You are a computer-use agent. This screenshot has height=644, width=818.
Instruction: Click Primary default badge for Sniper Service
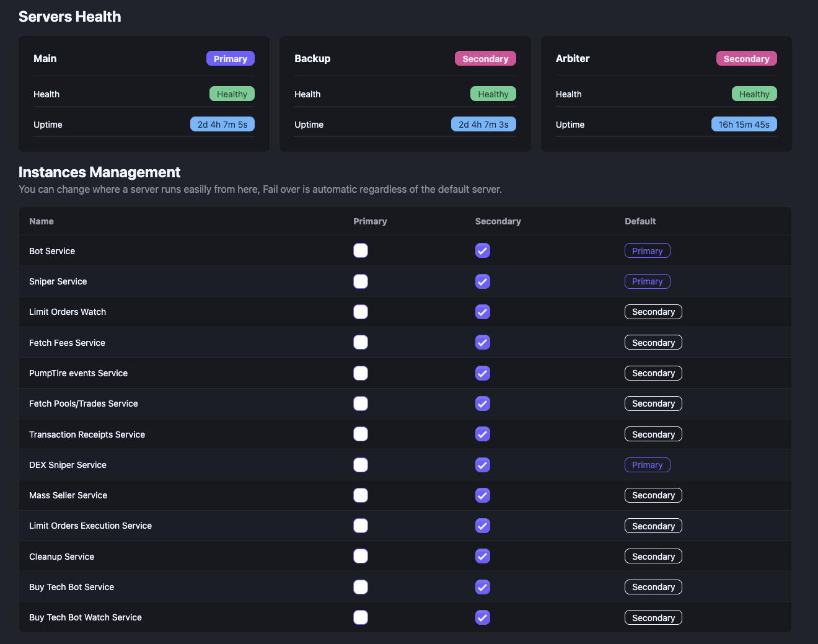pos(648,281)
